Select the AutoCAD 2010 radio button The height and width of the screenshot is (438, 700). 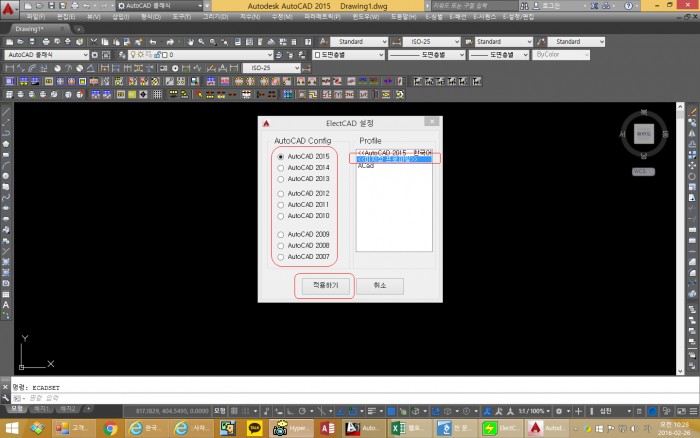coord(281,216)
